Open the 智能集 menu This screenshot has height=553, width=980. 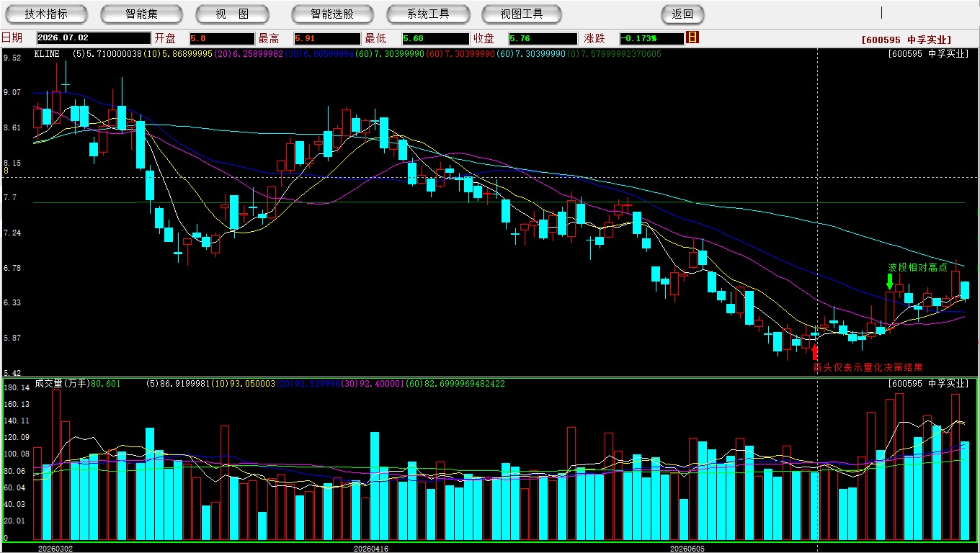click(x=141, y=14)
